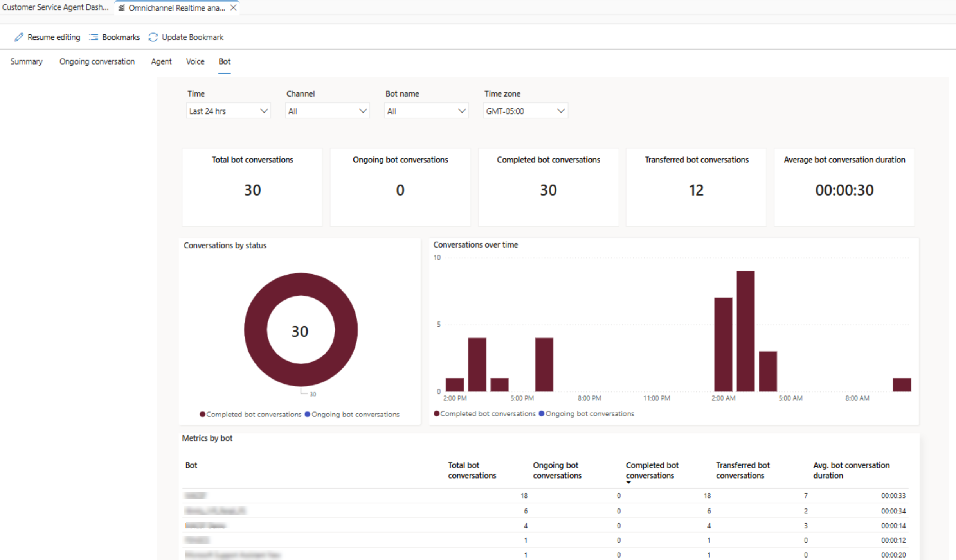
Task: Open the Bot name filter dropdown
Action: 427,111
